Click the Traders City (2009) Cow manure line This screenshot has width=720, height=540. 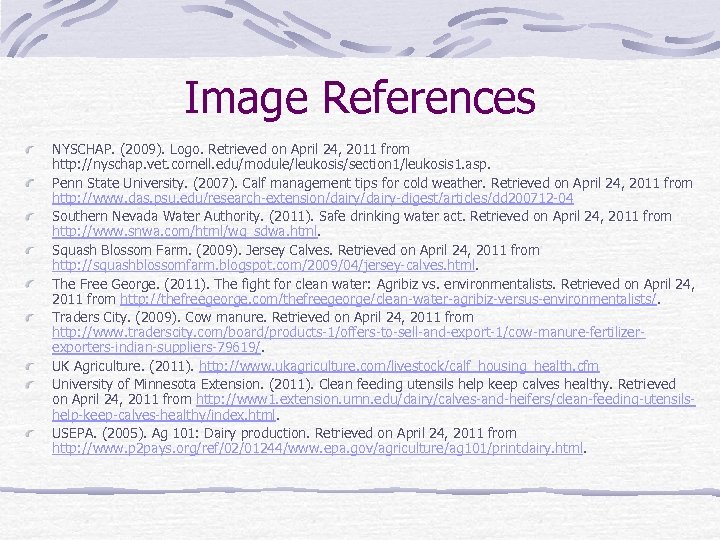point(263,317)
